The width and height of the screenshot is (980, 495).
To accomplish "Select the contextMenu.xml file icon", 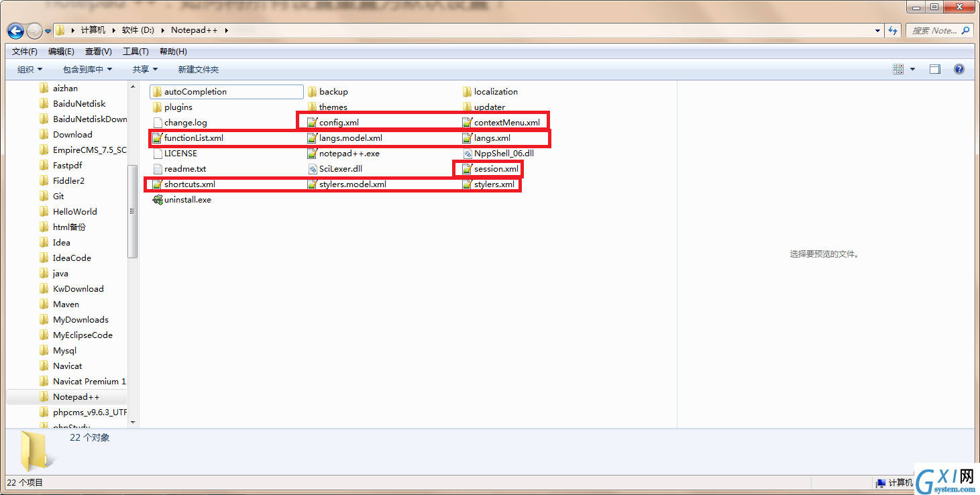I will (467, 123).
